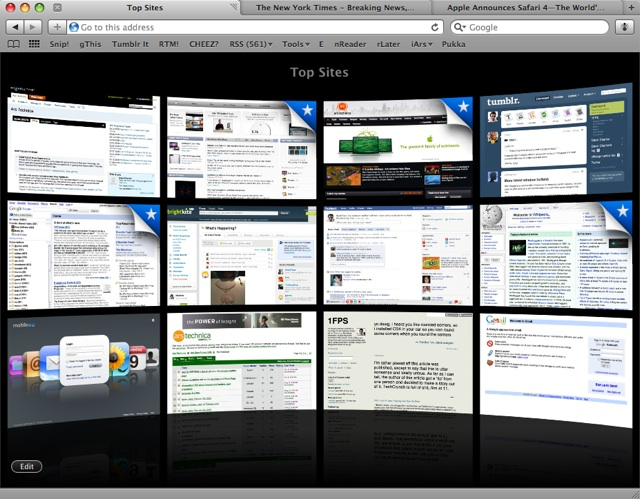
Task: Click the blue star on Wikipedia thumbnail
Action: pos(622,211)
